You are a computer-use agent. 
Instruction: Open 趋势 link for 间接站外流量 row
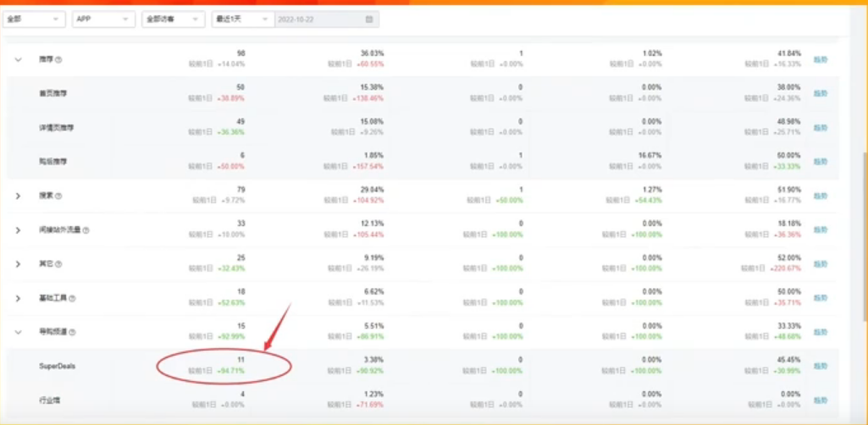point(821,229)
